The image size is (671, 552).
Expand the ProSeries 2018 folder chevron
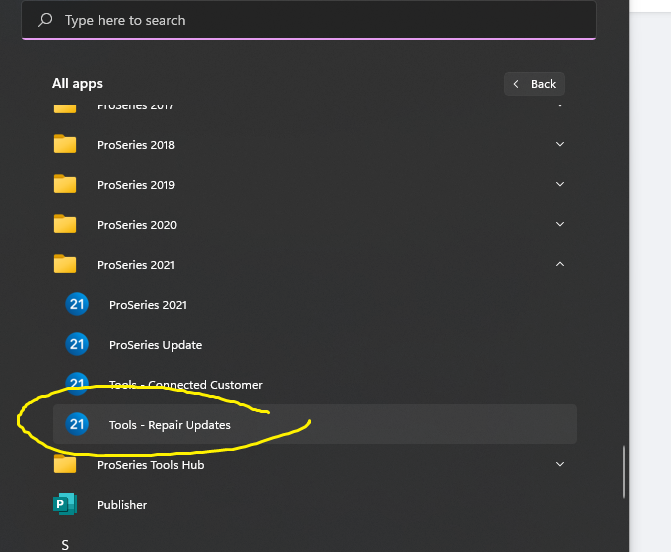(x=559, y=145)
